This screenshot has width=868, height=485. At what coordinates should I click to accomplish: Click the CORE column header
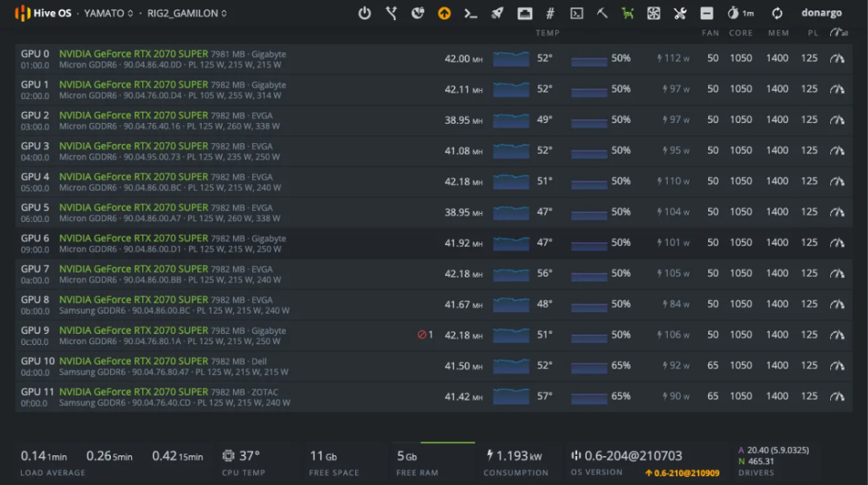point(741,33)
